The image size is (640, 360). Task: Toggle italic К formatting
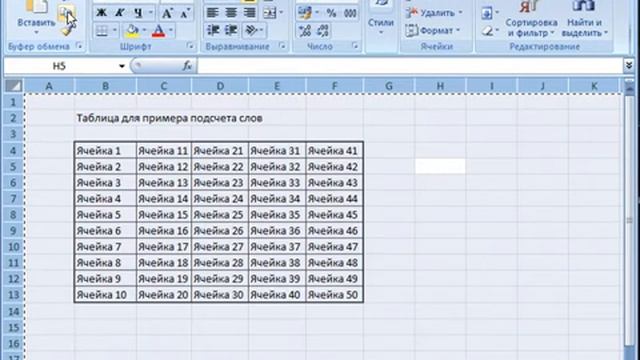pyautogui.click(x=120, y=13)
